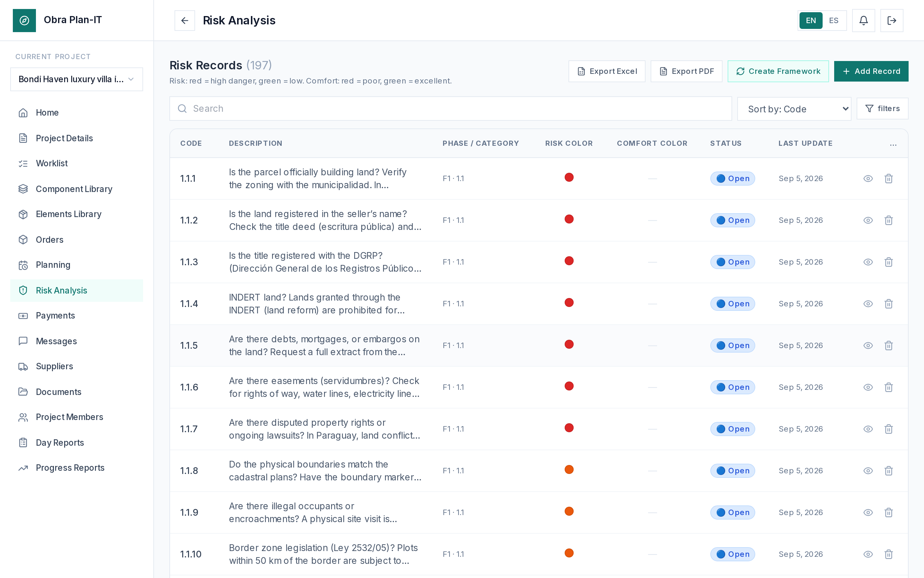View record 1.1.8 via its eye icon

tap(868, 470)
